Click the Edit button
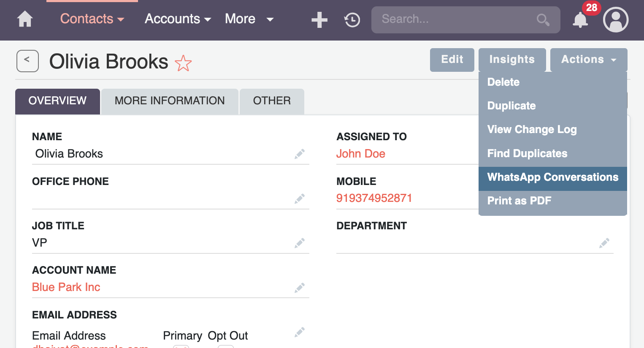The width and height of the screenshot is (644, 348). [452, 60]
